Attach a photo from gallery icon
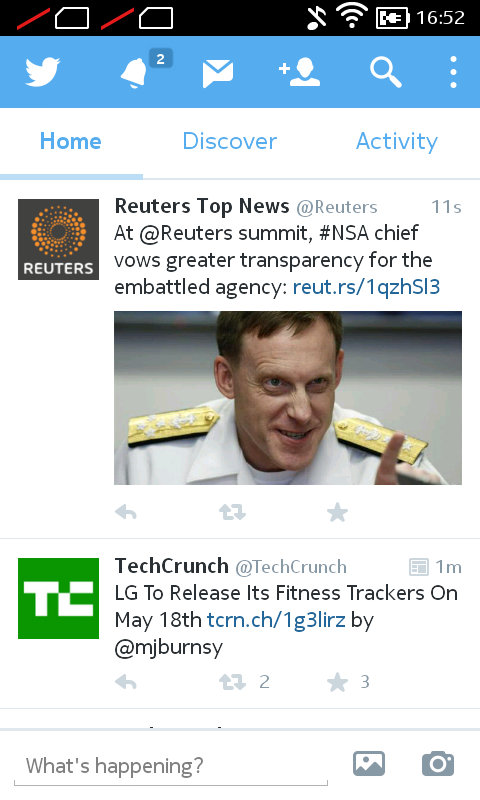This screenshot has height=800, width=480. point(369,764)
